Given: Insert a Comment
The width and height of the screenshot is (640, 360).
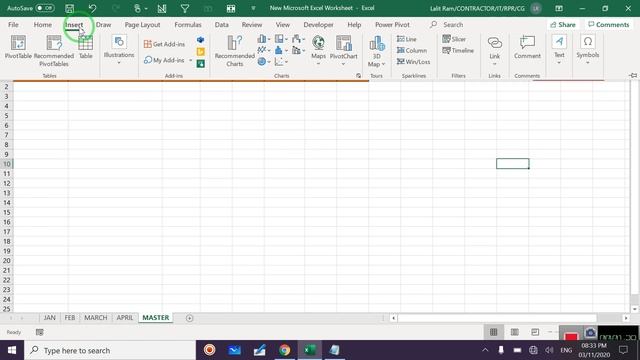Looking at the screenshot, I should [x=527, y=47].
